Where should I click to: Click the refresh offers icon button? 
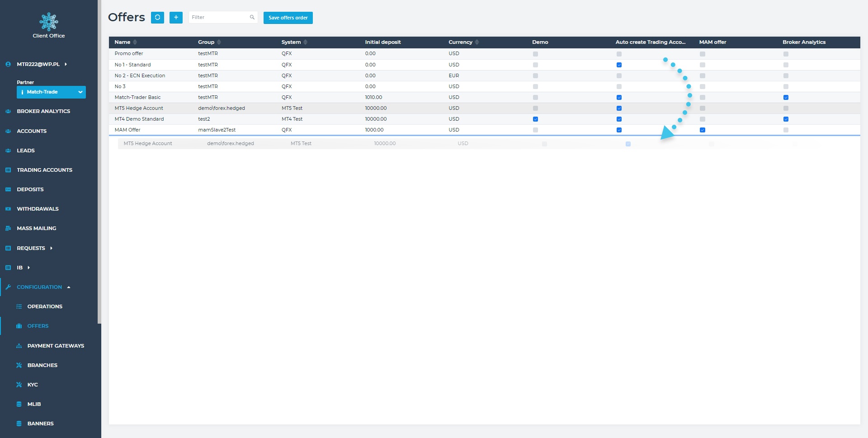point(157,18)
